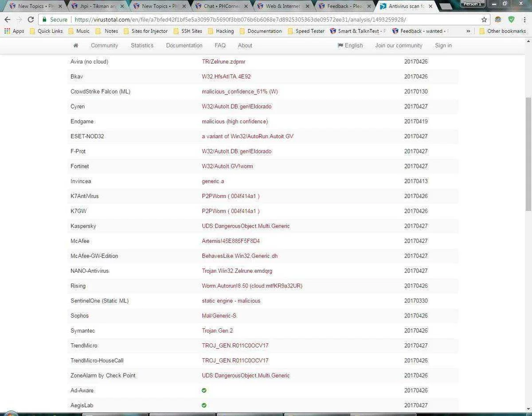Viewport: 532px width, 416px height.
Task: Click the green checkmark in Ad-Aware row
Action: click(x=204, y=390)
